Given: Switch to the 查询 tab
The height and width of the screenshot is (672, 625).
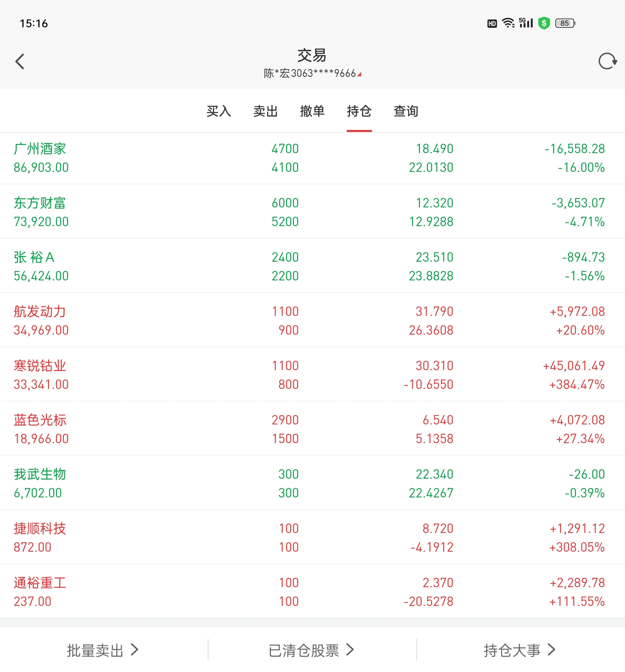Looking at the screenshot, I should (x=406, y=111).
